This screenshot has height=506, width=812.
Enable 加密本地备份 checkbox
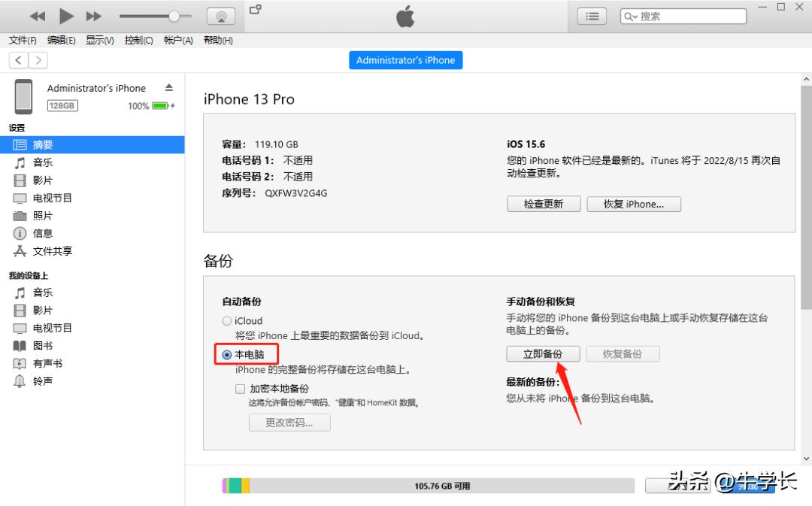click(x=241, y=389)
